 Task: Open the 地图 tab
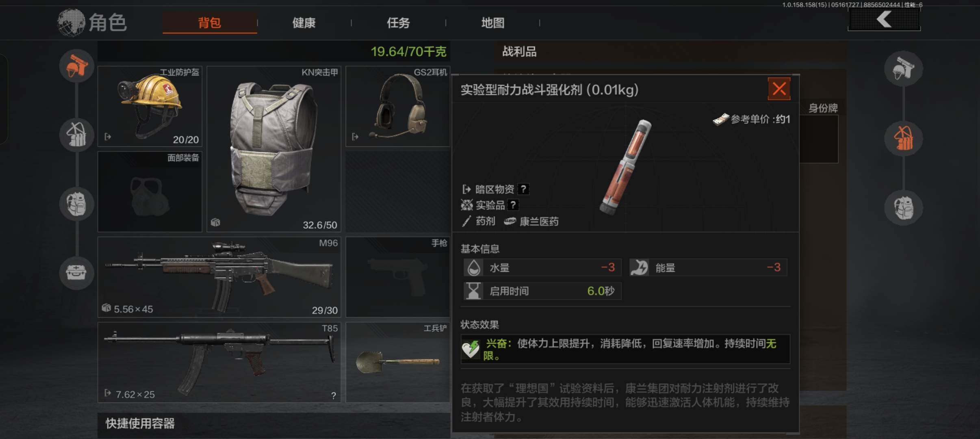click(493, 23)
